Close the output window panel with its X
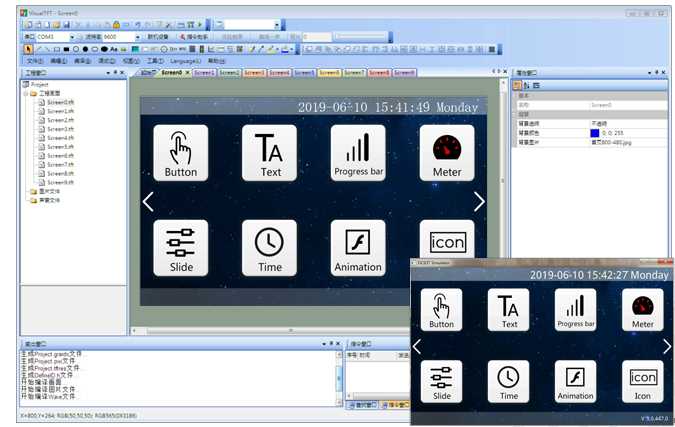This screenshot has width=675, height=427. pyautogui.click(x=338, y=343)
